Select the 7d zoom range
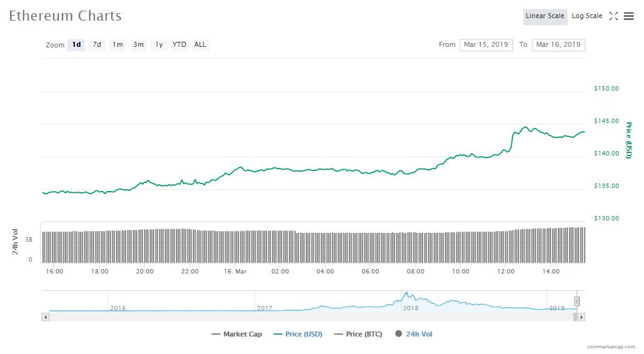 (x=97, y=45)
